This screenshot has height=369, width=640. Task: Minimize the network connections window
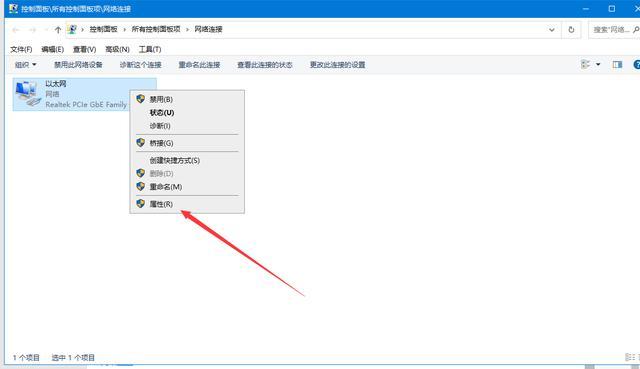(x=586, y=9)
